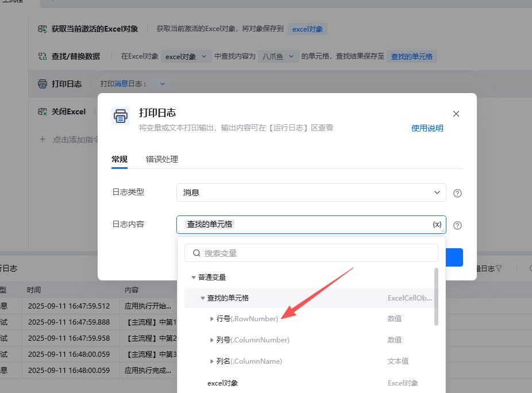Select log entry 应用执行开始...

(148, 306)
